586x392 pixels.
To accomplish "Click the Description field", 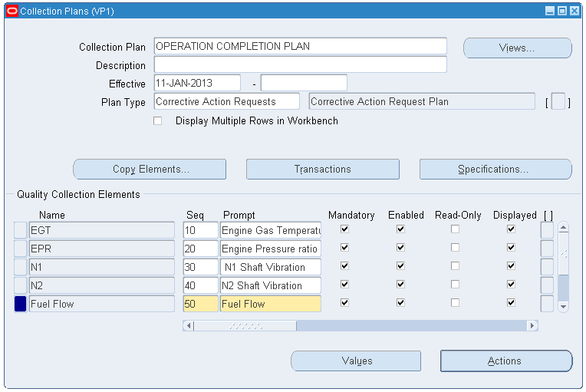I will click(x=300, y=64).
